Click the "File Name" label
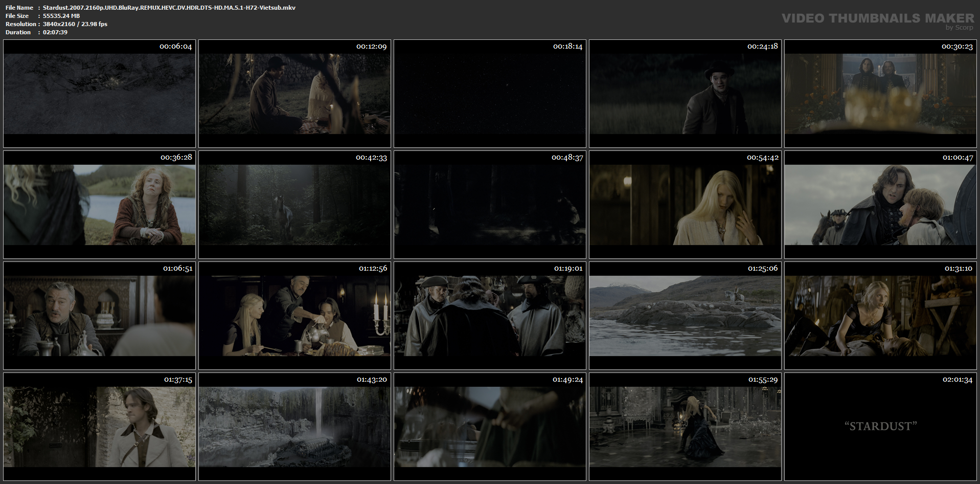The height and width of the screenshot is (484, 980). click(19, 8)
